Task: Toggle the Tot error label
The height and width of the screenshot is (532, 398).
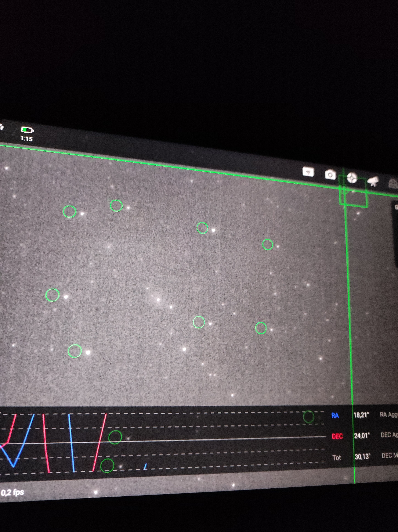Action: [x=337, y=457]
